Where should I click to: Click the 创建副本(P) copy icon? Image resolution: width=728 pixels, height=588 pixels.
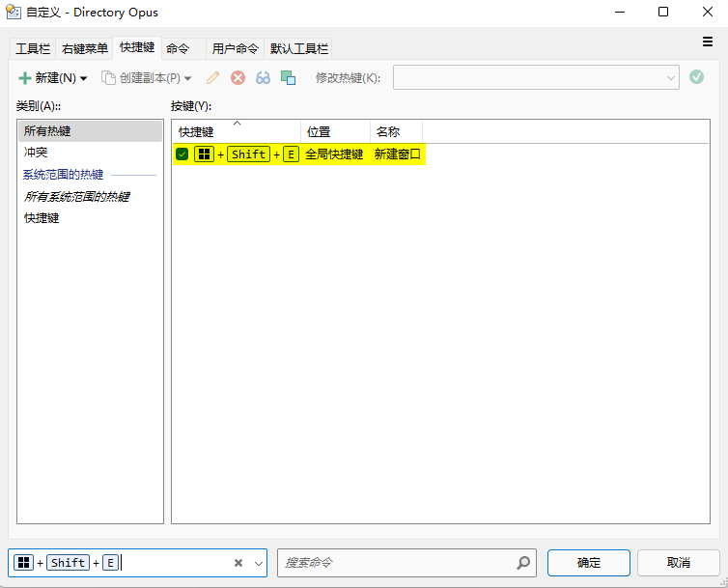pos(108,78)
